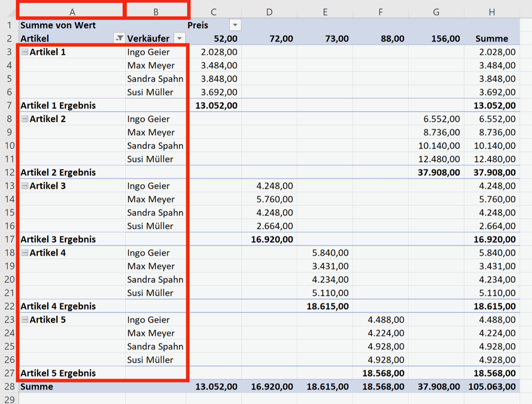Image resolution: width=532 pixels, height=404 pixels.
Task: Click the 52,00 price heading cell
Action: point(213,38)
